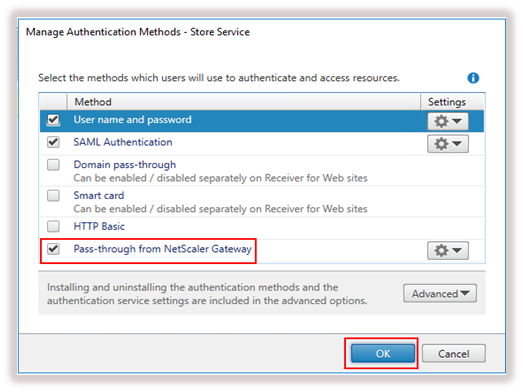This screenshot has width=523, height=392.
Task: Open settings gear for Pass-through from NetScaler Gateway
Action: coord(448,250)
